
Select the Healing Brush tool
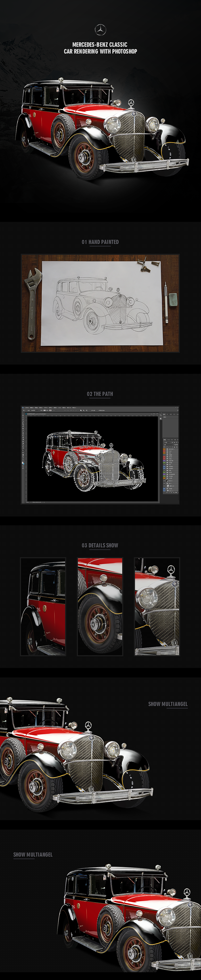23,428
